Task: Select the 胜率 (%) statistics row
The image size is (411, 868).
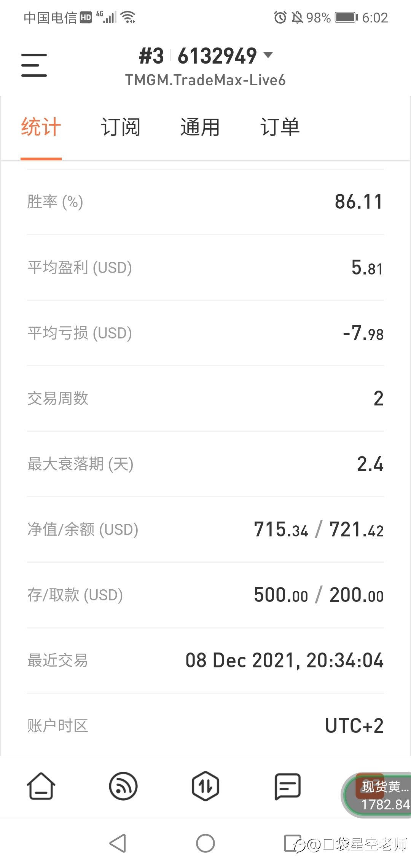Action: tap(205, 202)
